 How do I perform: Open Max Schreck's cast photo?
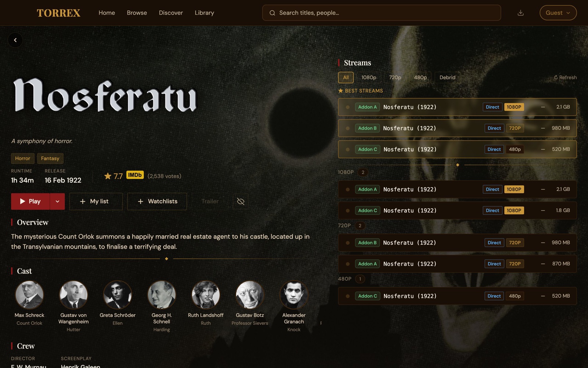click(29, 295)
